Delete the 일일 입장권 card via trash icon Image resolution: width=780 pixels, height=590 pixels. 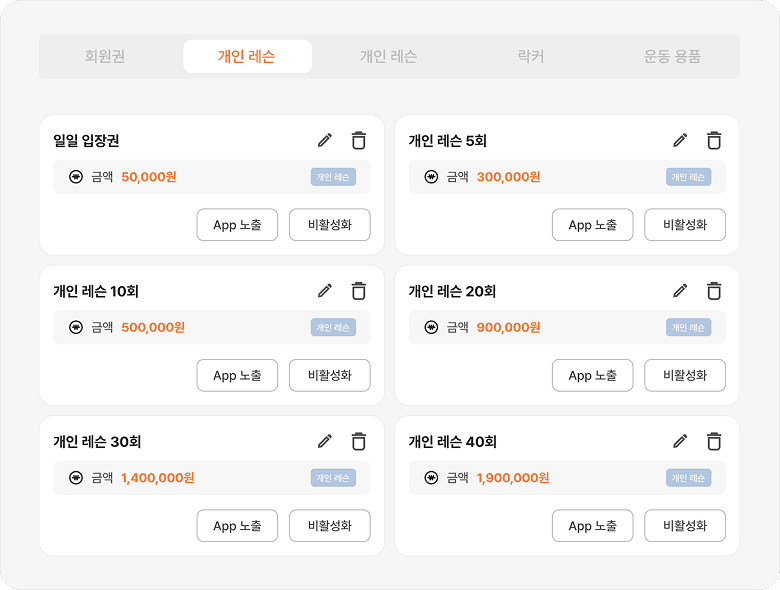point(359,140)
